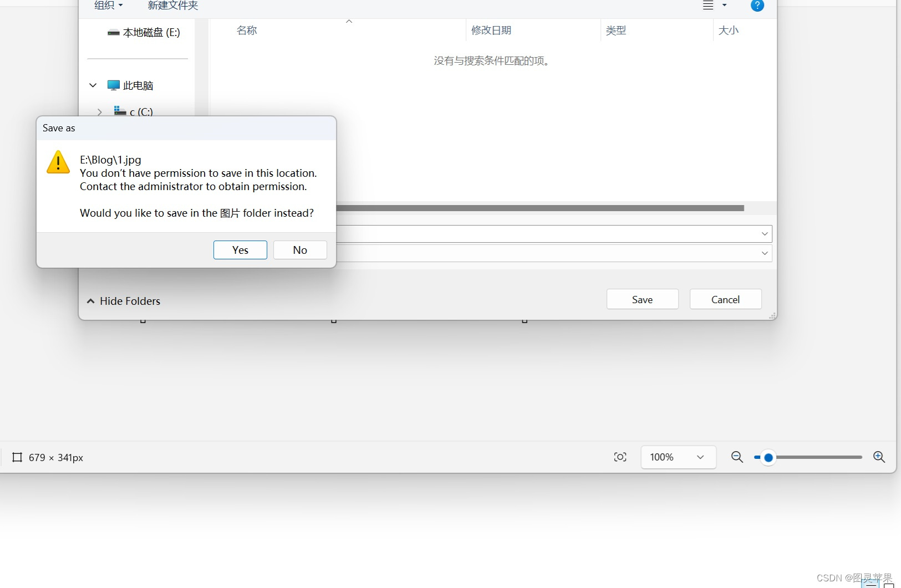Click the horizontal scrollbar in the file list

click(540, 208)
